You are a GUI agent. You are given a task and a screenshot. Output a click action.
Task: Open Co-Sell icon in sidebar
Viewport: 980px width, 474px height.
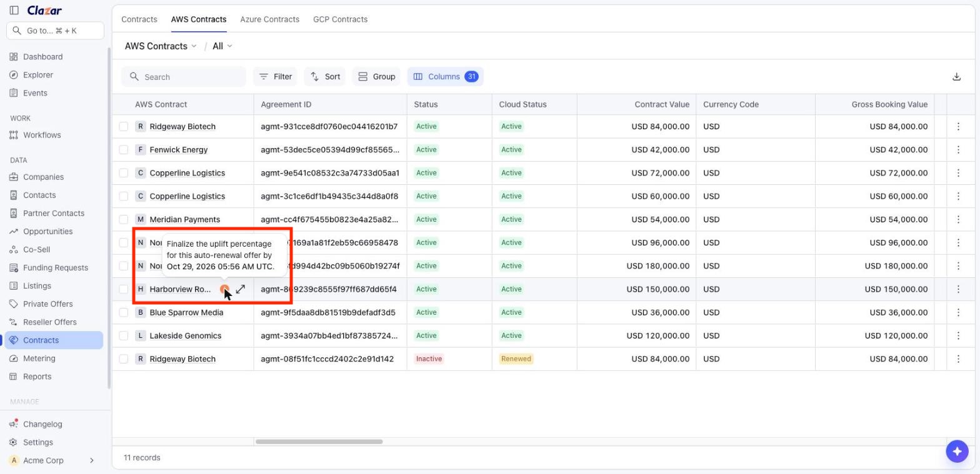pos(14,249)
